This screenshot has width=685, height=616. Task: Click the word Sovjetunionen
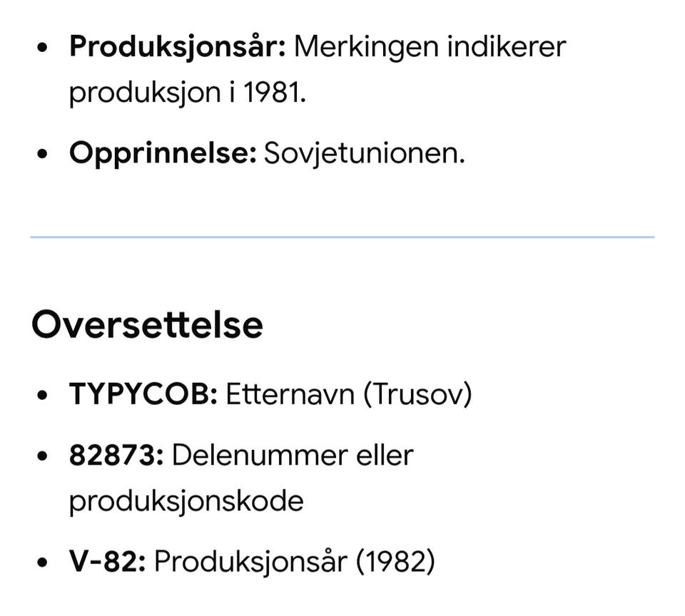point(365,154)
